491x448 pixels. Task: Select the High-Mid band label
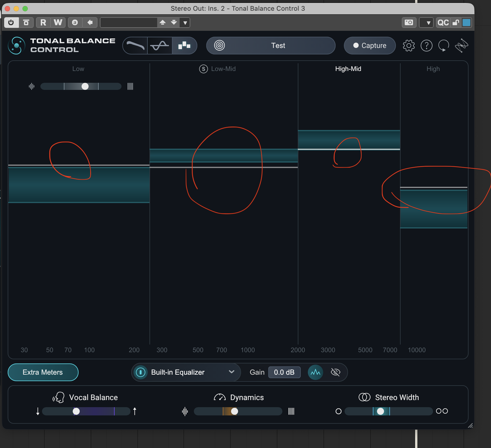pos(348,69)
